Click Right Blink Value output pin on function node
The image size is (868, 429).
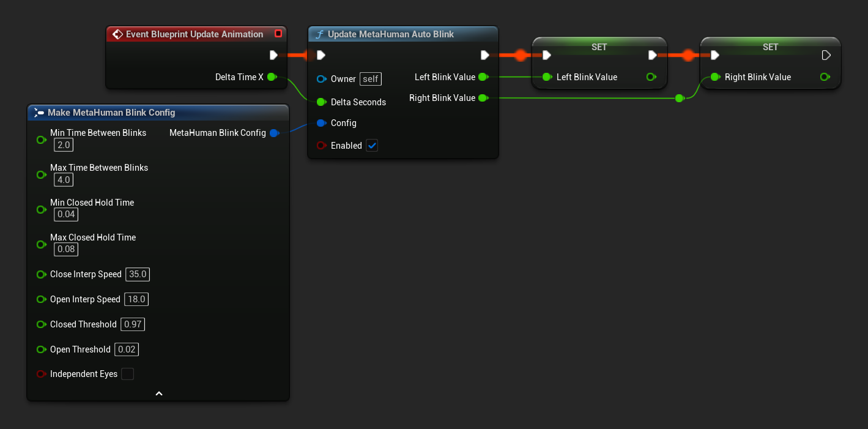click(x=483, y=98)
